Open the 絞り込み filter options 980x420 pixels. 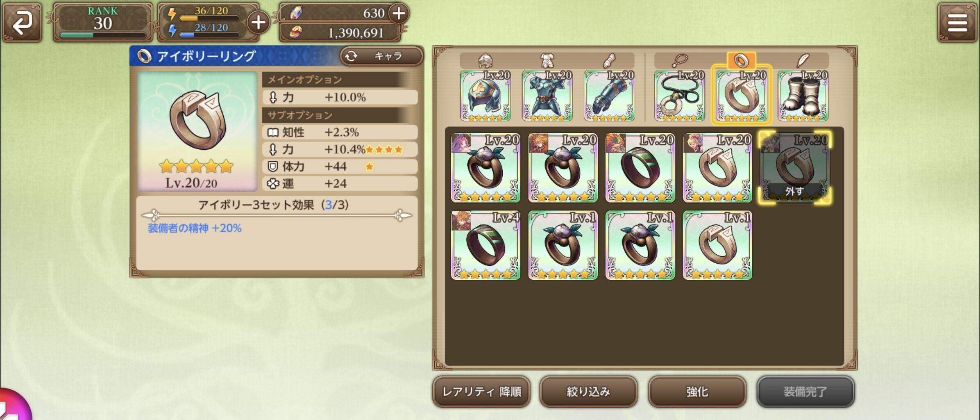588,392
